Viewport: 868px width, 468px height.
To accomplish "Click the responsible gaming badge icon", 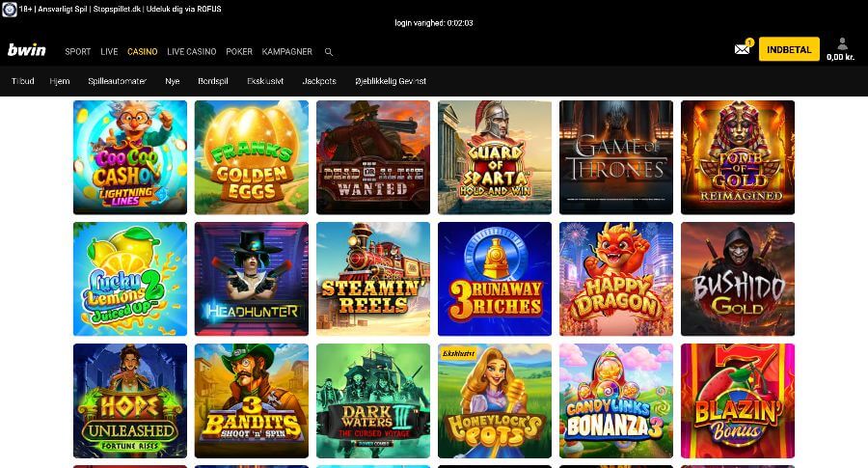I will coord(9,9).
